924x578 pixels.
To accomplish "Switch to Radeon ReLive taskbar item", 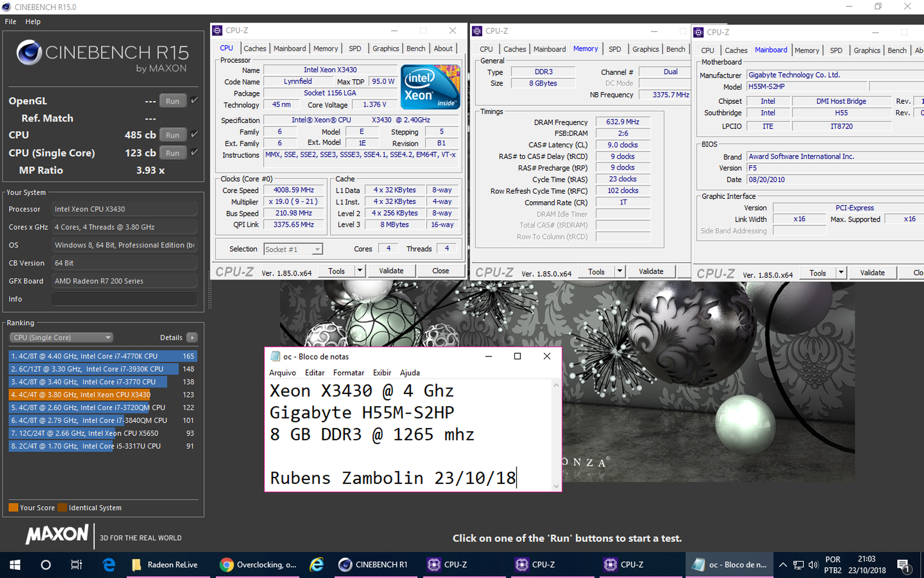I will tap(167, 565).
